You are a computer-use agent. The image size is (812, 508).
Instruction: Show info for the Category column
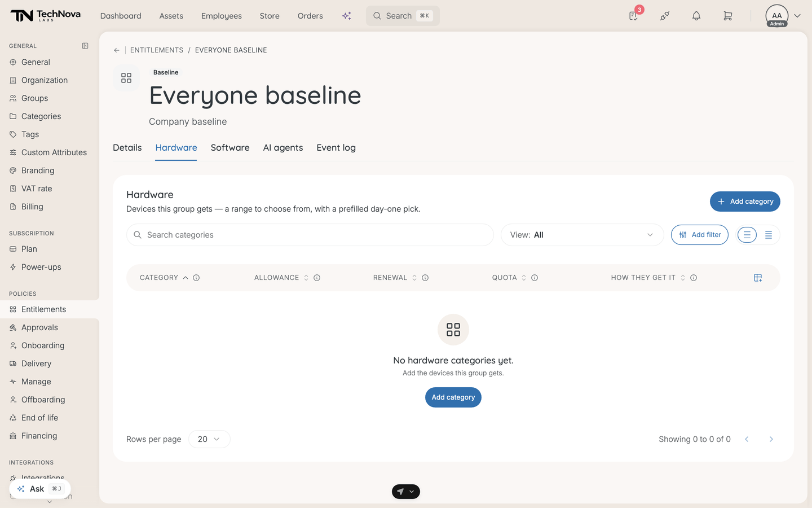[x=196, y=278]
